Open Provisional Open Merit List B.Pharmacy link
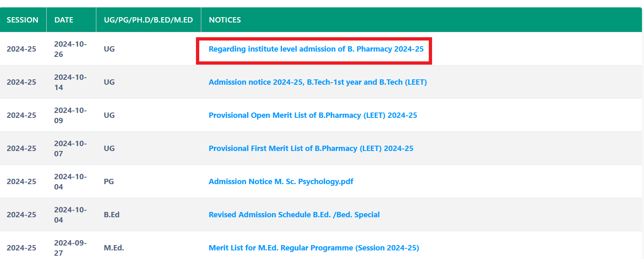The width and height of the screenshot is (644, 259). tap(313, 115)
